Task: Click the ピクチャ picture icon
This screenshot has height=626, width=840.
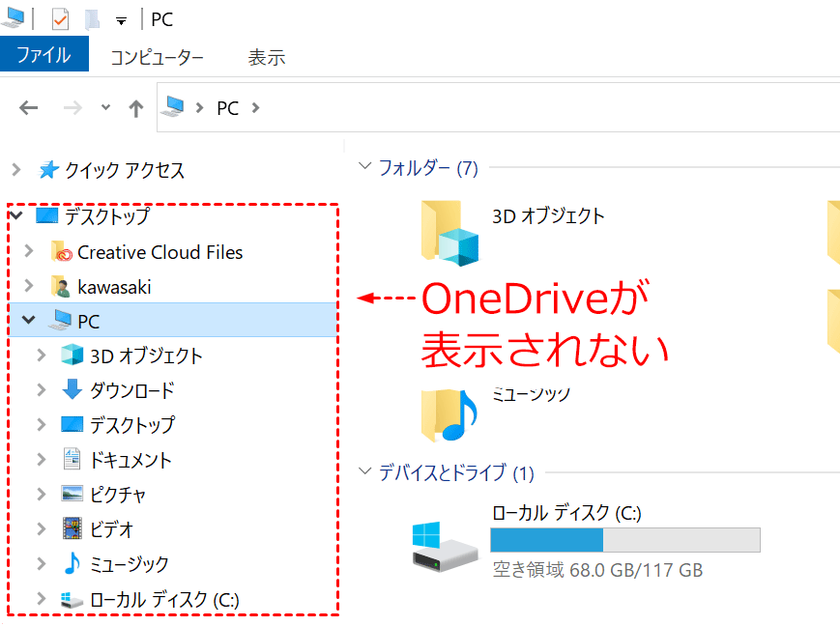Action: tap(72, 494)
